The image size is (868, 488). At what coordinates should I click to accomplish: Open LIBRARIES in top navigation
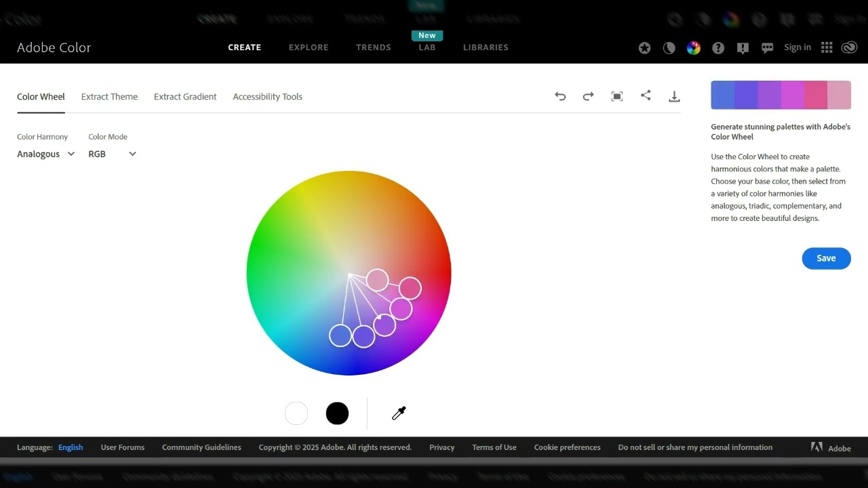(x=486, y=47)
